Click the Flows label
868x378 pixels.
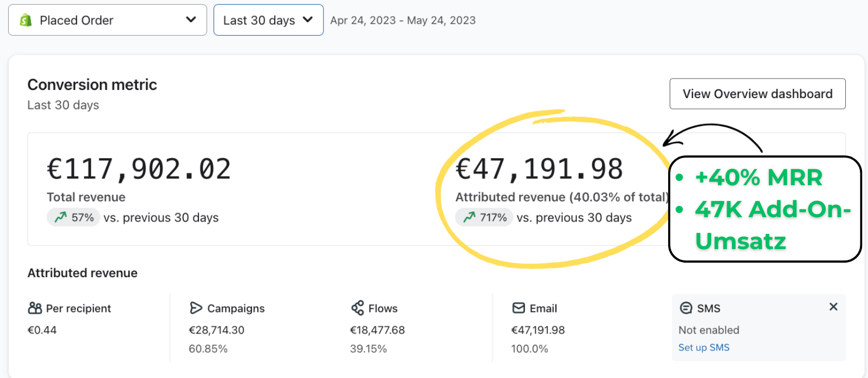[383, 308]
